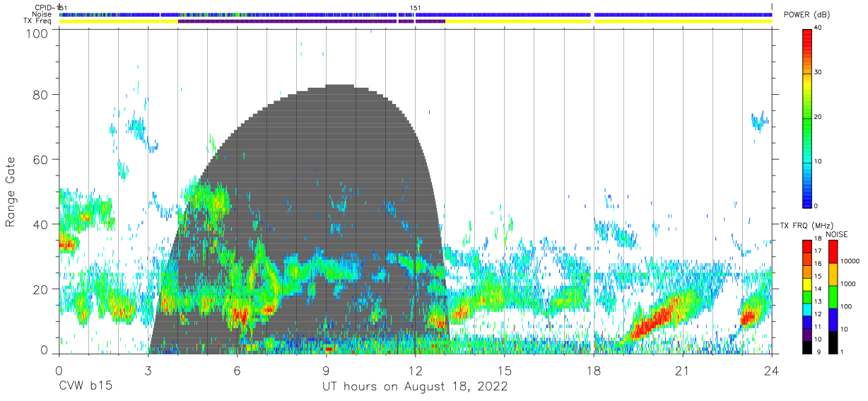Click the power scale tick label 0

pyautogui.click(x=817, y=206)
